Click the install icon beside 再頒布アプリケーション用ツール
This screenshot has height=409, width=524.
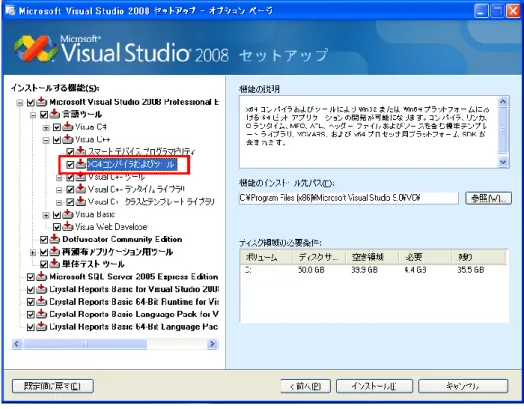tap(54, 252)
